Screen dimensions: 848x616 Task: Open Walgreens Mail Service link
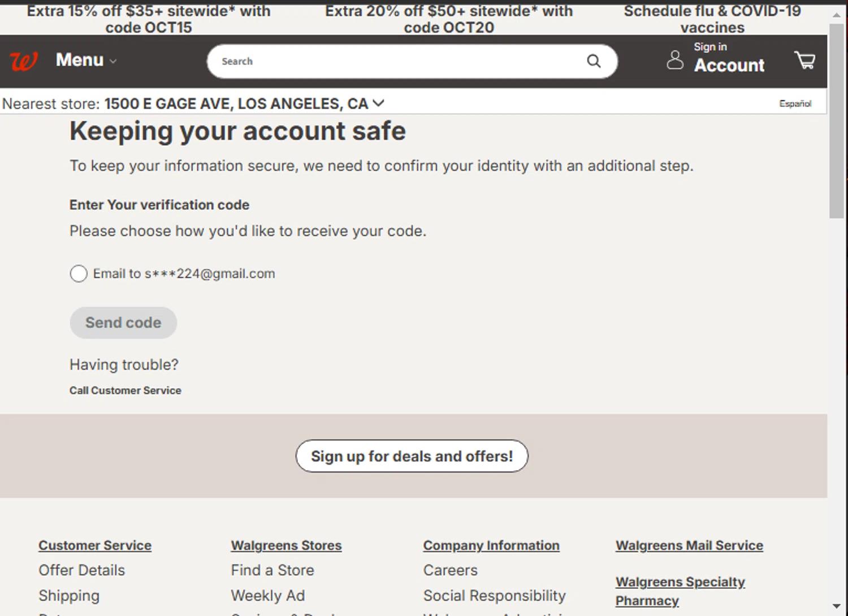pyautogui.click(x=689, y=545)
